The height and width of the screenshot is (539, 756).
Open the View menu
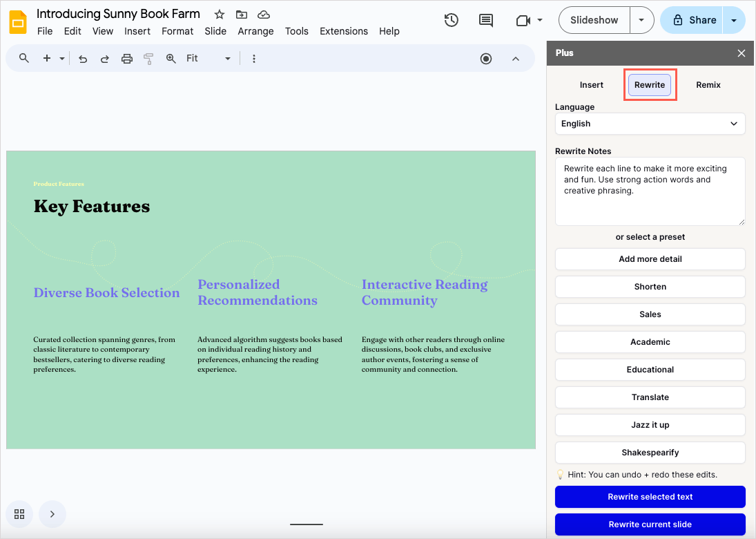[103, 31]
